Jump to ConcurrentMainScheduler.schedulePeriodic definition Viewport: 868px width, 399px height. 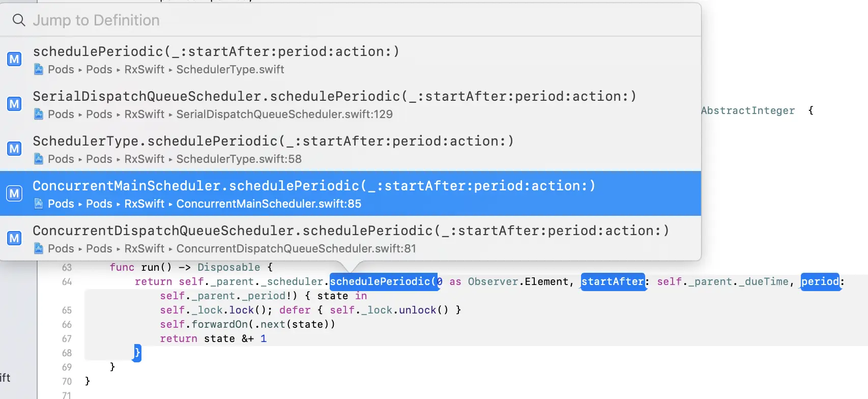click(x=314, y=186)
